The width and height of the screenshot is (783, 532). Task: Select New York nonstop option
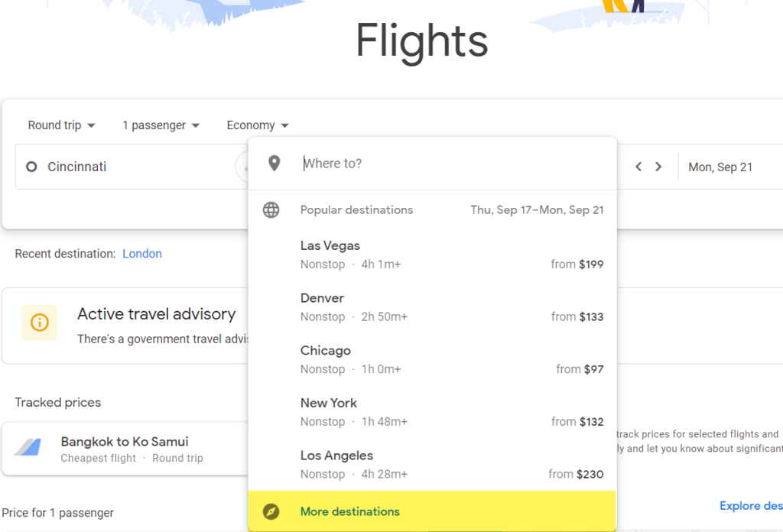433,412
